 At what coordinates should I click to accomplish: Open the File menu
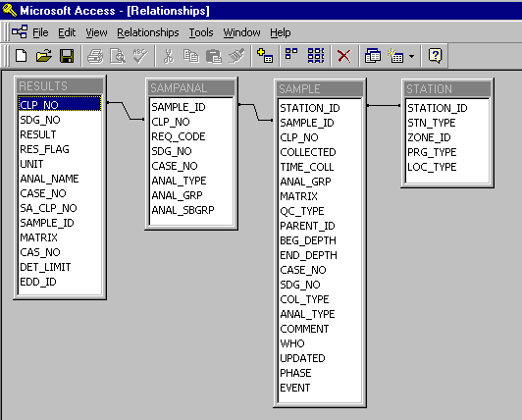[40, 32]
